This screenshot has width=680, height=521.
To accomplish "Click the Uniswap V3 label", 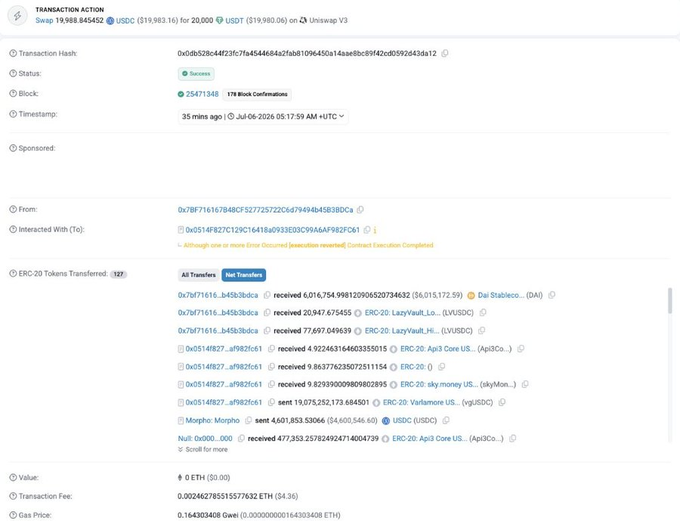I will [328, 20].
